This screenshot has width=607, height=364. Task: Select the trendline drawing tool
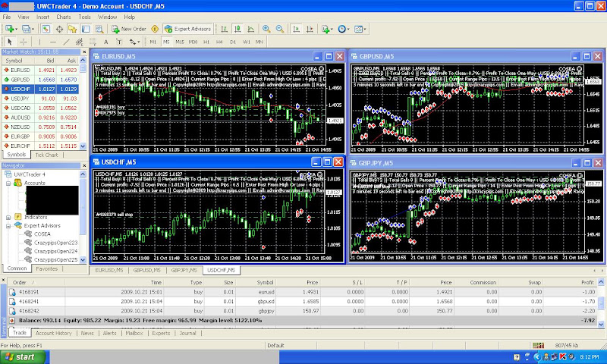tap(66, 42)
